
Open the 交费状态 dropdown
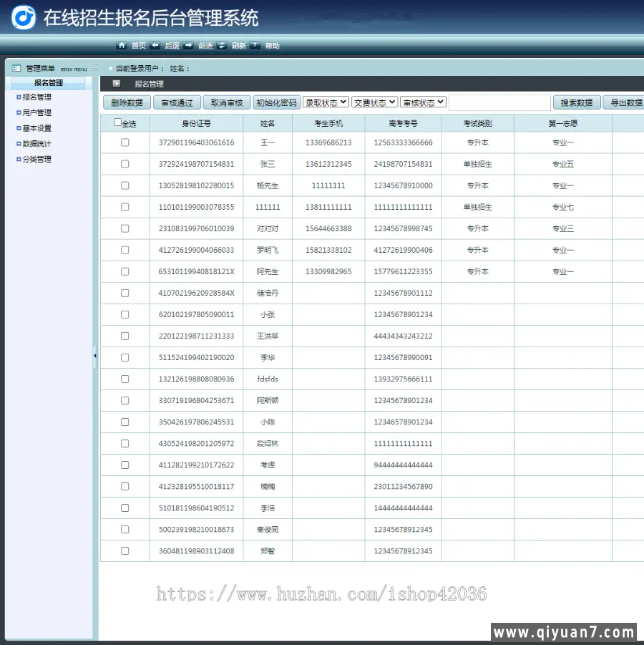pyautogui.click(x=374, y=102)
